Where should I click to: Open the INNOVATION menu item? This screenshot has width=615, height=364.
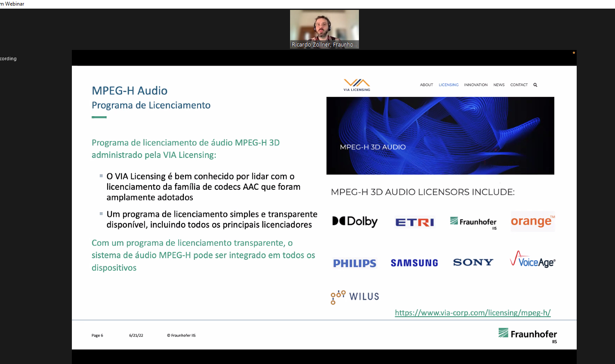pyautogui.click(x=476, y=85)
